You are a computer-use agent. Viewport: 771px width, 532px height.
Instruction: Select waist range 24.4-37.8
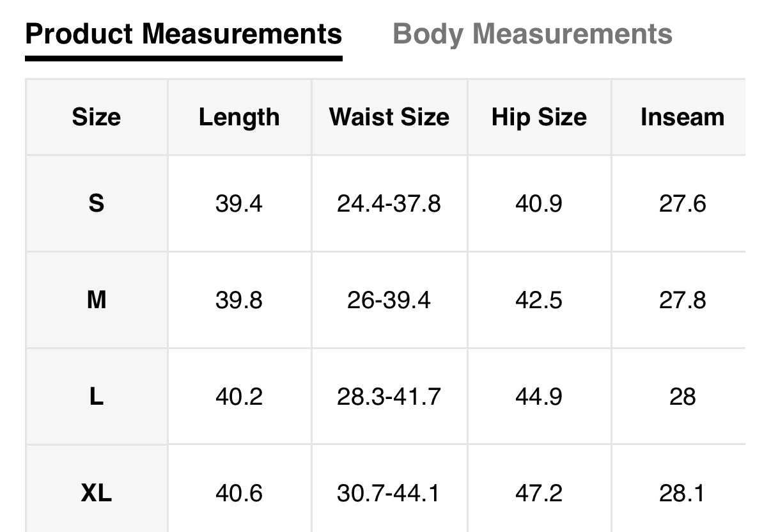tap(389, 203)
